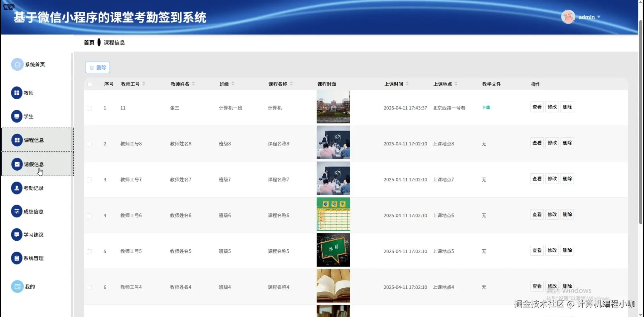644x317 pixels.
Task: Click the 修改 button for 课程名称6
Action: pos(552,214)
